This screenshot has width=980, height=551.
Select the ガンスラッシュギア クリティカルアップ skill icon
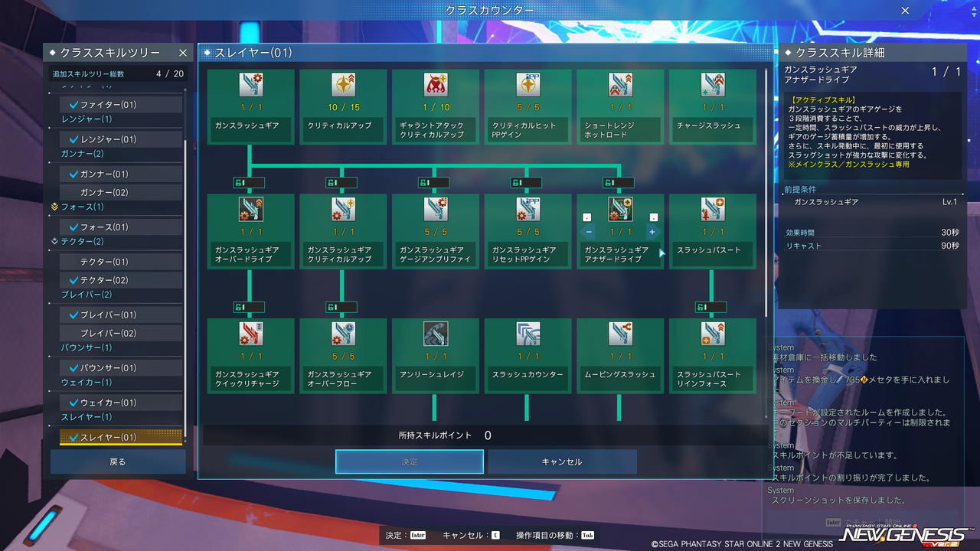tap(343, 210)
